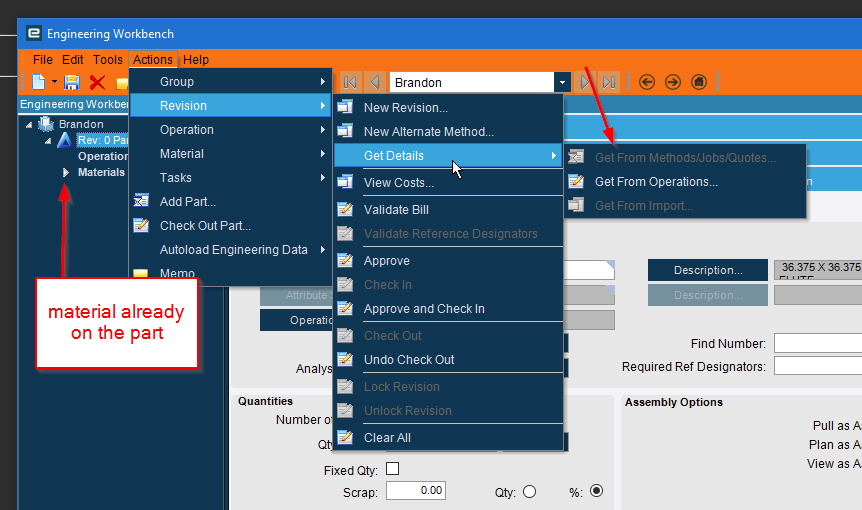Select the Qty scrap radio button

[529, 491]
